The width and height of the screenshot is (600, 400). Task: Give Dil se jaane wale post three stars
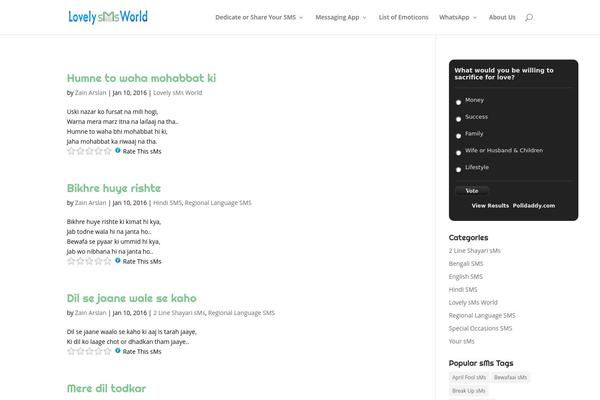[x=90, y=351]
